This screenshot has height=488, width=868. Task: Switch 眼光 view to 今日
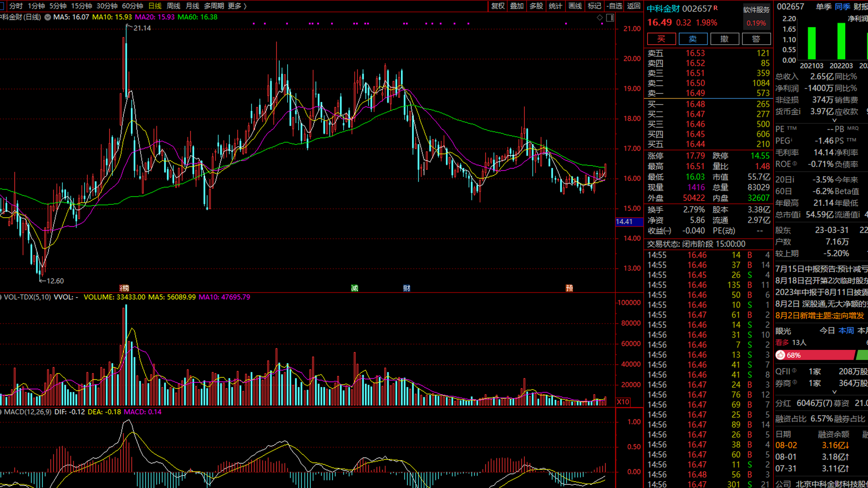(827, 331)
